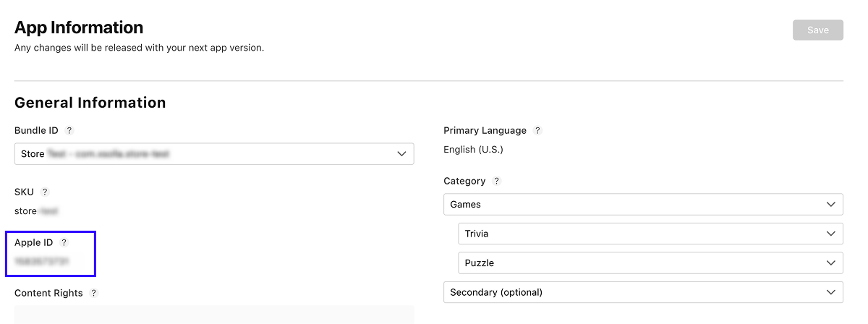Open the Bundle ID dropdown
The height and width of the screenshot is (324, 868).
(214, 154)
